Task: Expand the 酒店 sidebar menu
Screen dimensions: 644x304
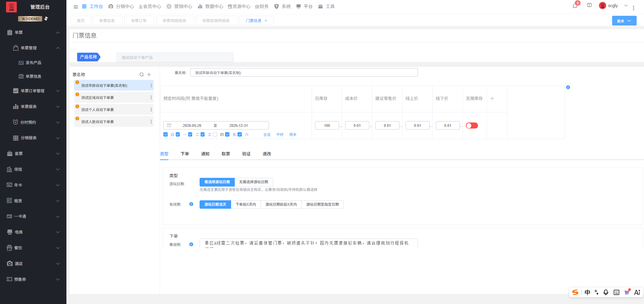Action: tap(33, 263)
